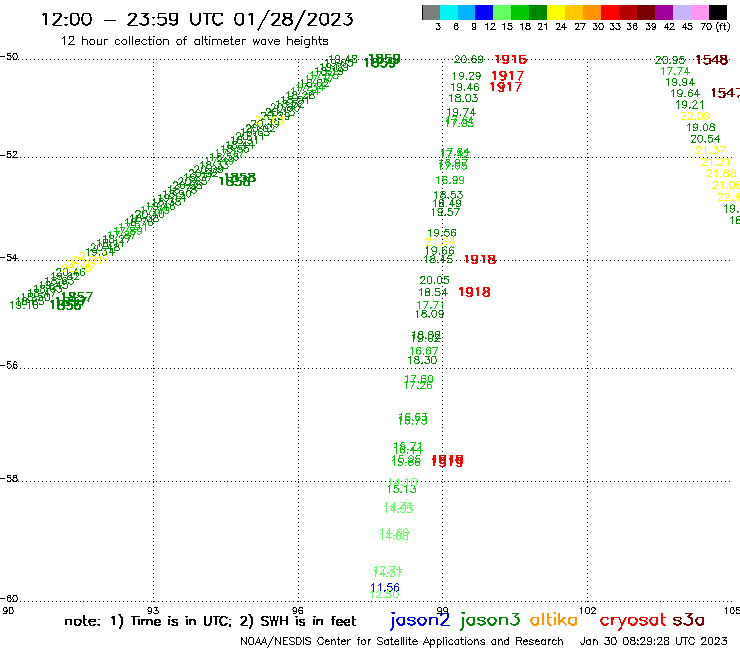Click the '15.13' wave height value
The height and width of the screenshot is (650, 740).
[402, 490]
